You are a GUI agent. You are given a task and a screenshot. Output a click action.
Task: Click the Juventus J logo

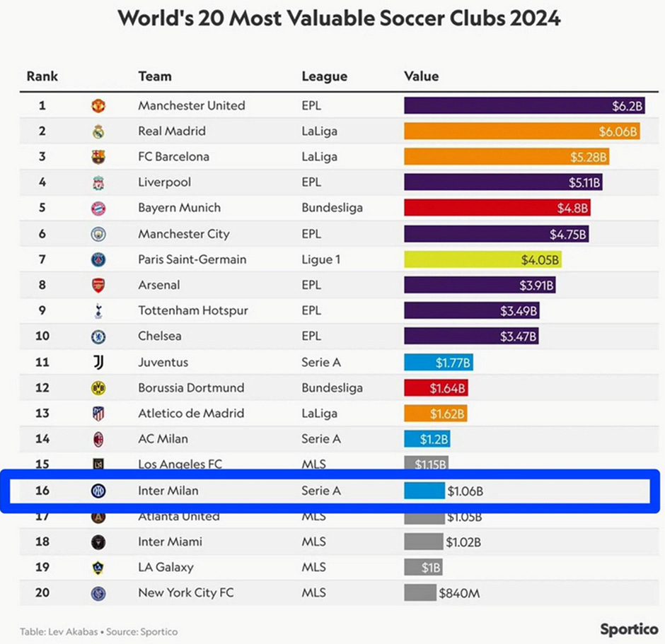click(98, 362)
